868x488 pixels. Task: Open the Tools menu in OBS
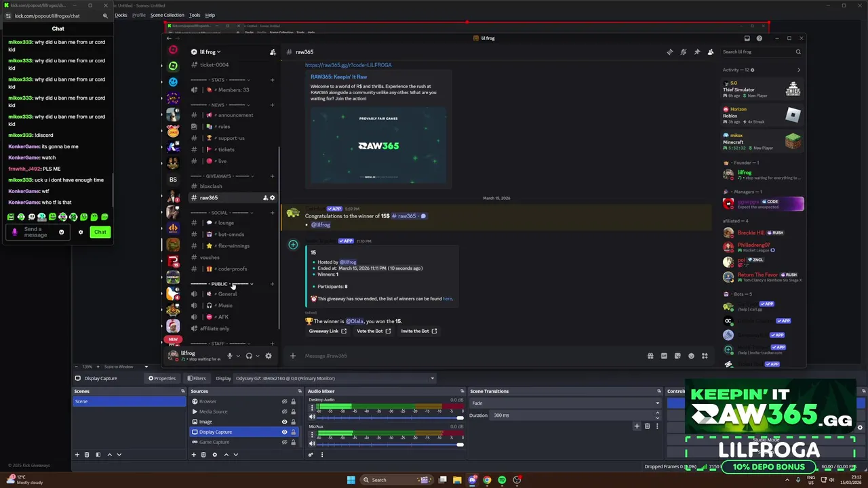195,15
